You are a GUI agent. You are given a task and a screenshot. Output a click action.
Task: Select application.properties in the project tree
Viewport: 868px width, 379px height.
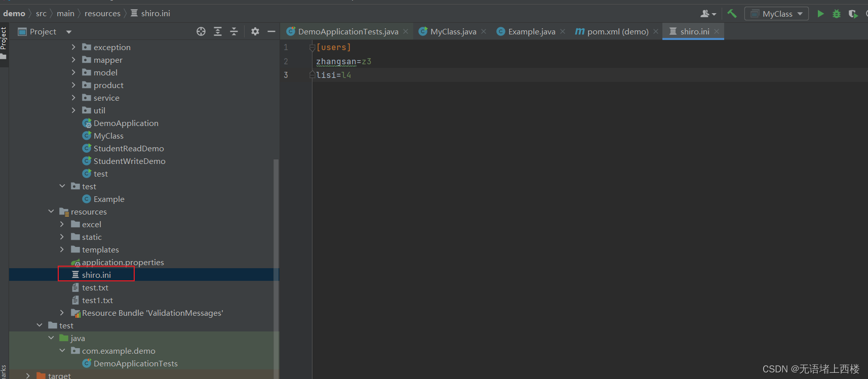(123, 262)
